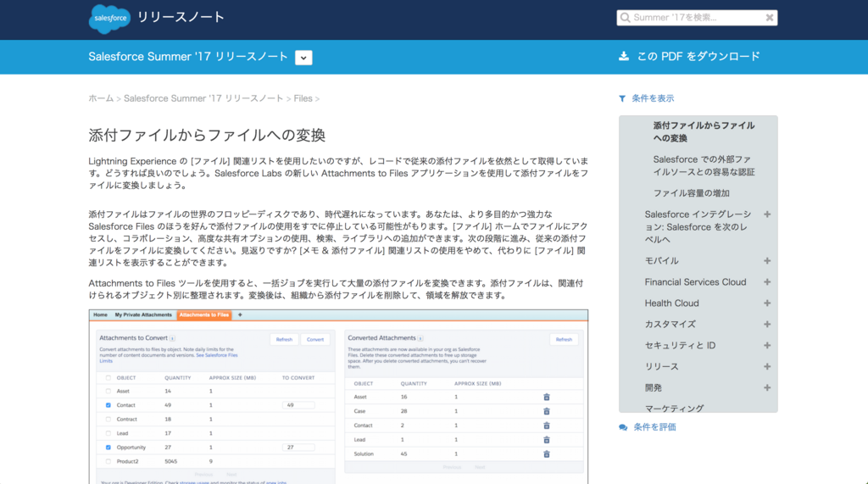Click the filter funnel icon
The image size is (868, 484).
coord(622,98)
